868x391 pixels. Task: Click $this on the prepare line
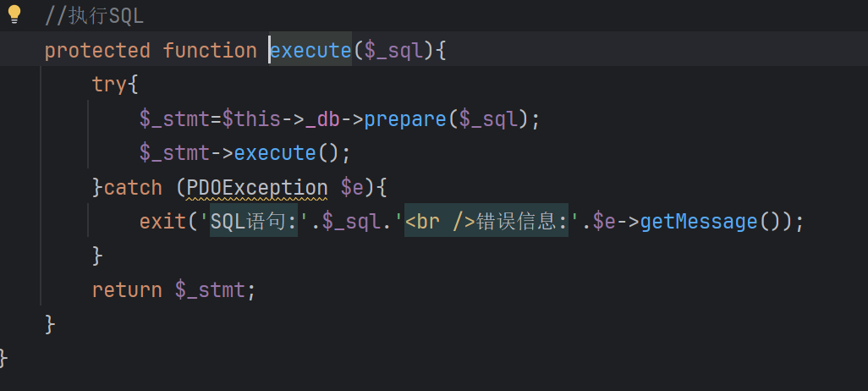tap(251, 118)
